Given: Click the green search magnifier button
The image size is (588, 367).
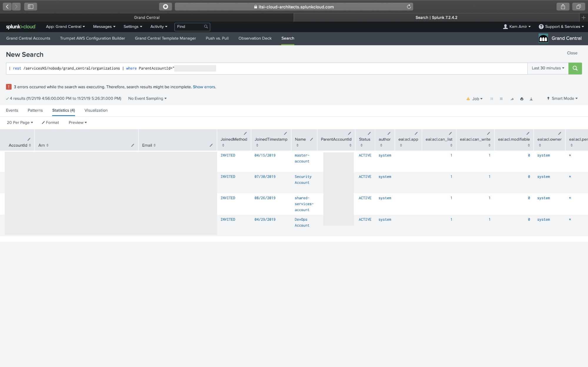Looking at the screenshot, I should 575,68.
